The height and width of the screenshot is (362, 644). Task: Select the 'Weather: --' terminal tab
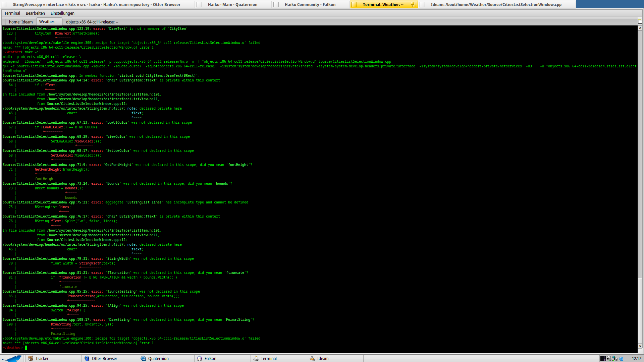(x=49, y=22)
